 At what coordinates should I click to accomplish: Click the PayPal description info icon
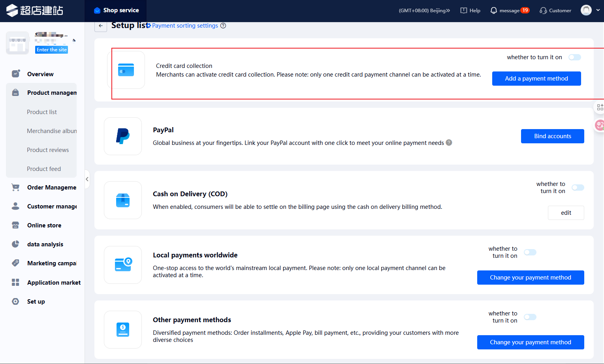(449, 143)
